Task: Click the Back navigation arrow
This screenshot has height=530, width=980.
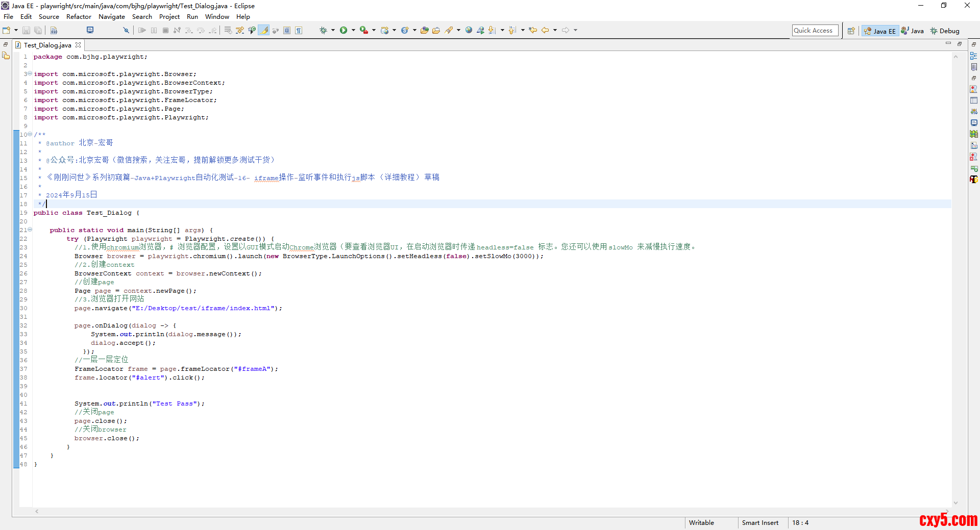Action: [x=545, y=31]
